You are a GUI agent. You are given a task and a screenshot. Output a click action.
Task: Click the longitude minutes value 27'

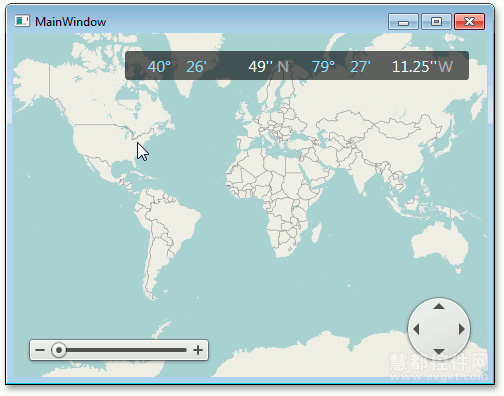pos(360,67)
